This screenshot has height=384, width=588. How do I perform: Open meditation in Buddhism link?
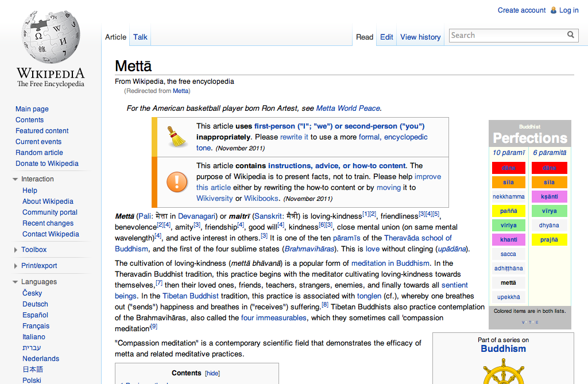coord(390,263)
